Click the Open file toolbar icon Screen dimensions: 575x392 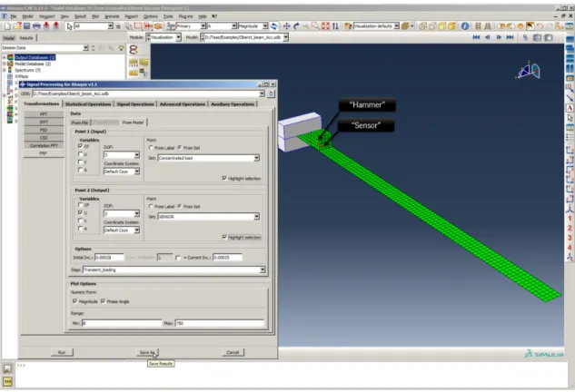tap(17, 26)
